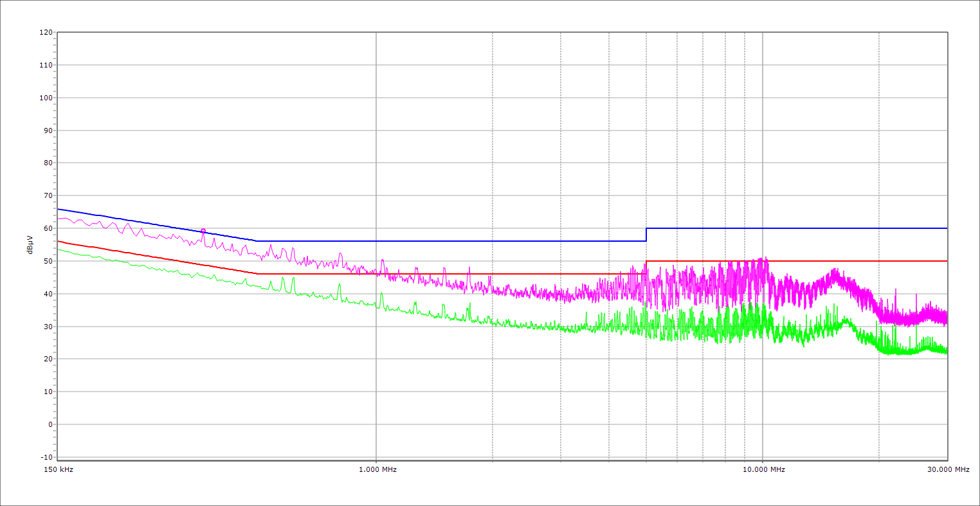The image size is (980, 506).
Task: Click the red limit line's step up to 50
Action: pyautogui.click(x=646, y=267)
